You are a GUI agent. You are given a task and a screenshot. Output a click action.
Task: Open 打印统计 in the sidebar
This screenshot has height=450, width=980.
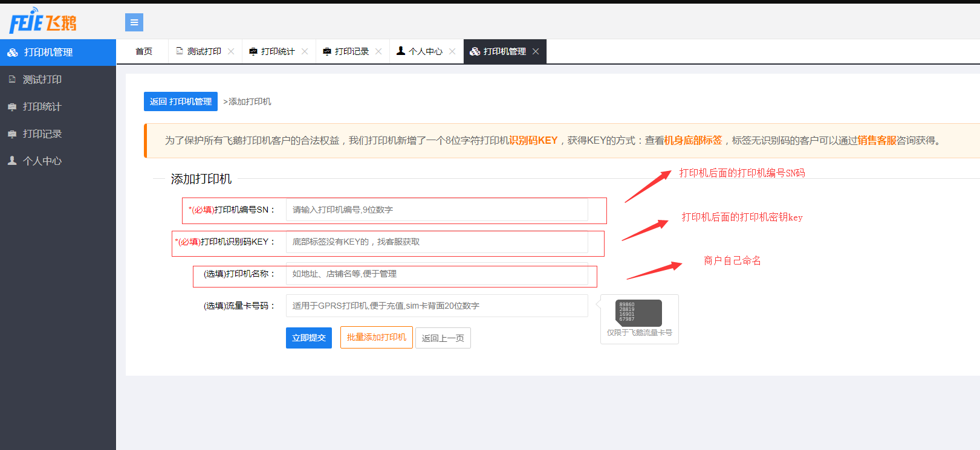58,107
